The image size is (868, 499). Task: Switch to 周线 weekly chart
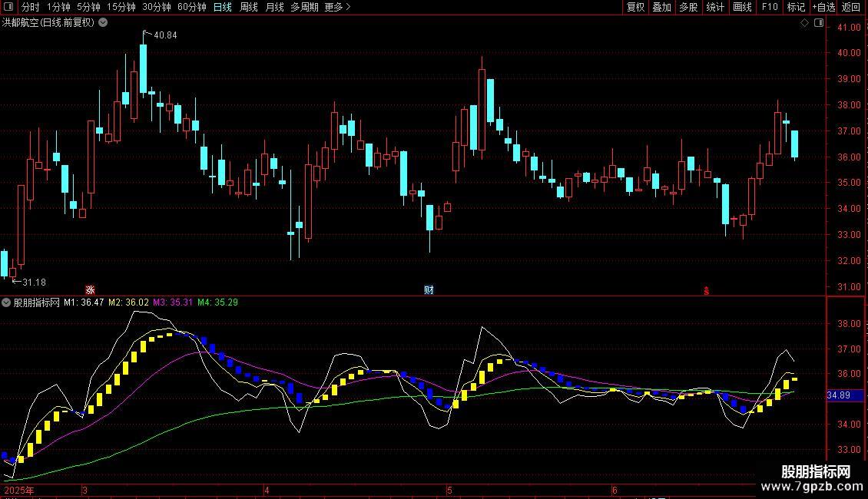pos(249,7)
